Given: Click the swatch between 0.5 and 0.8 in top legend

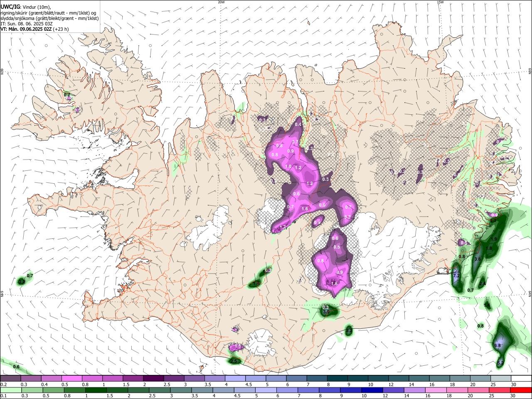Looking at the screenshot, I should coord(71,379).
